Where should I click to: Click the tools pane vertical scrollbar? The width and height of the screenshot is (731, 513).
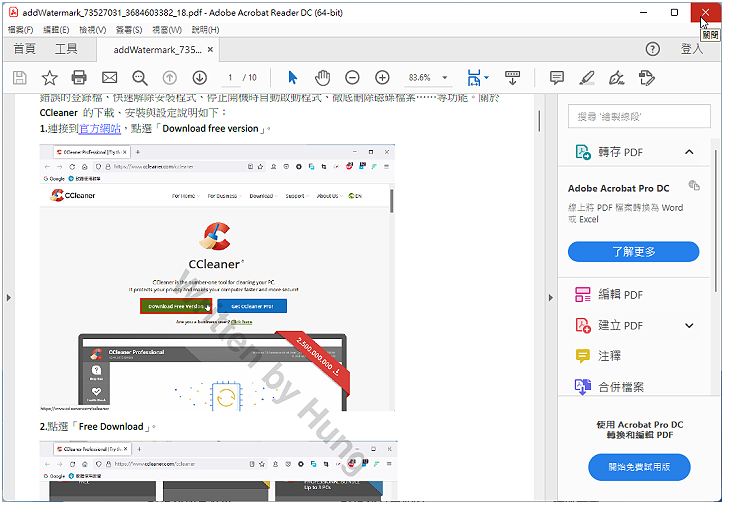pos(716,221)
